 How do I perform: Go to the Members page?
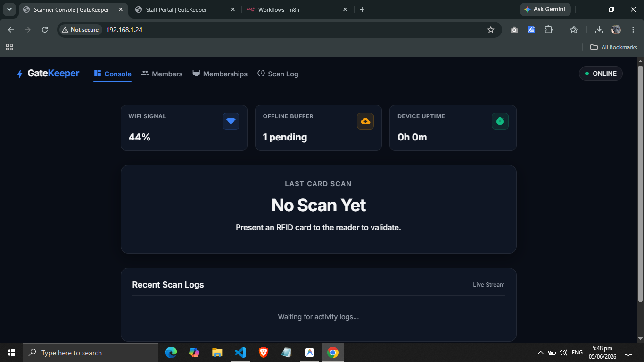click(x=162, y=74)
